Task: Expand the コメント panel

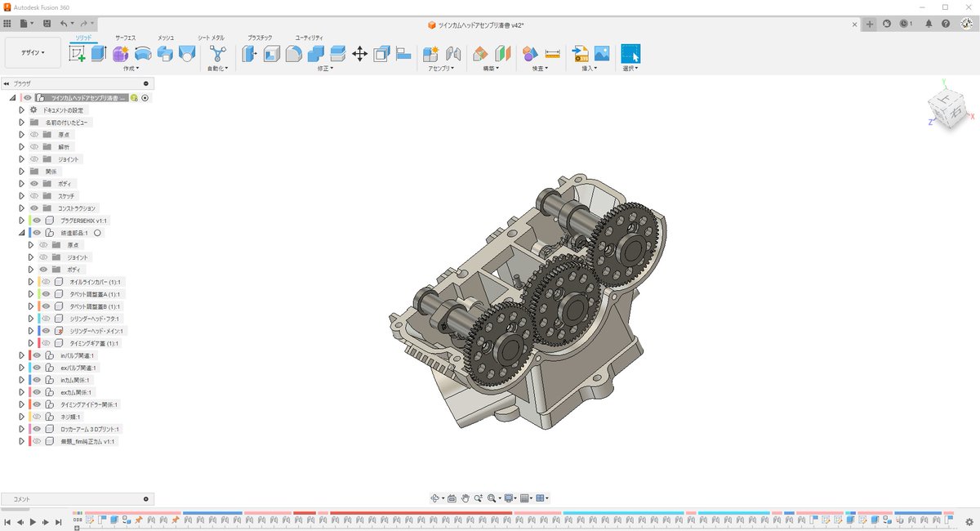Action: click(146, 498)
